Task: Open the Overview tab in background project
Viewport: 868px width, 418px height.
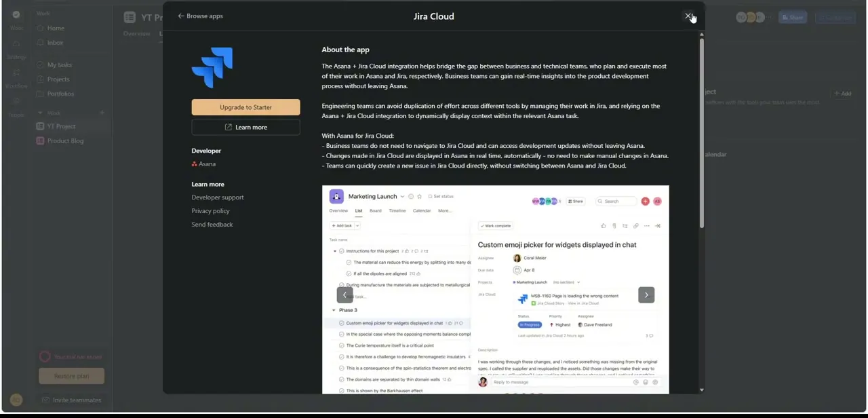Action: 136,33
